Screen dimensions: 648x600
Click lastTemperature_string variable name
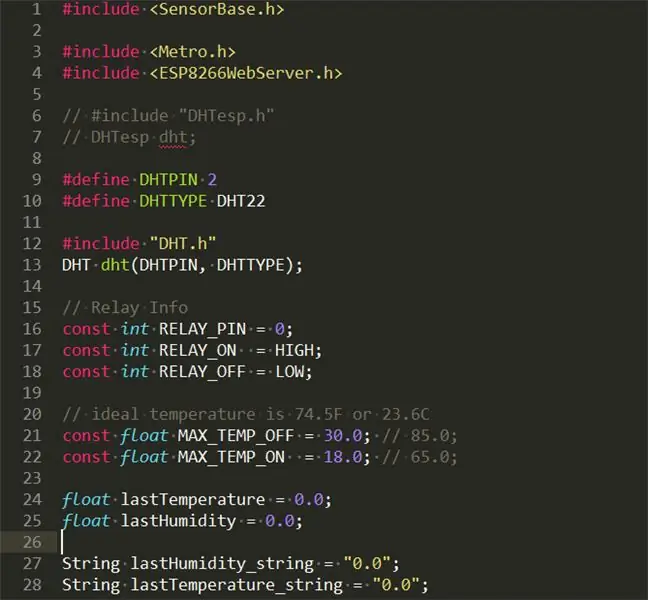[236, 586]
